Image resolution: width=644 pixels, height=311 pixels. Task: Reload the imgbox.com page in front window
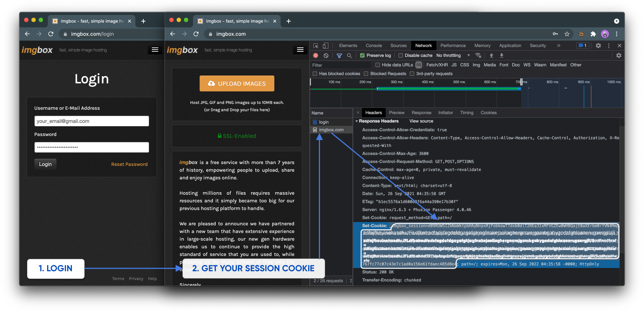click(x=196, y=34)
